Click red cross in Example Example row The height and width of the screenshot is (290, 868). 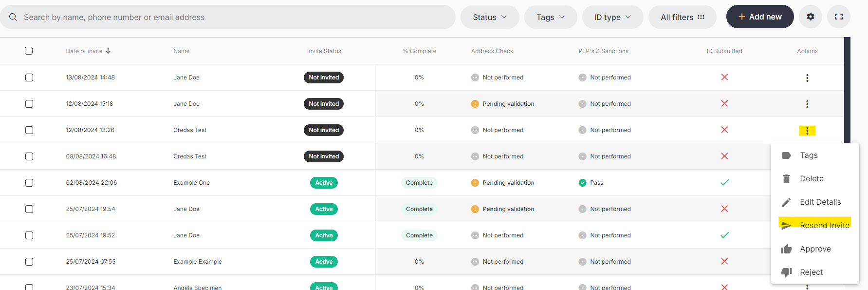(x=724, y=261)
